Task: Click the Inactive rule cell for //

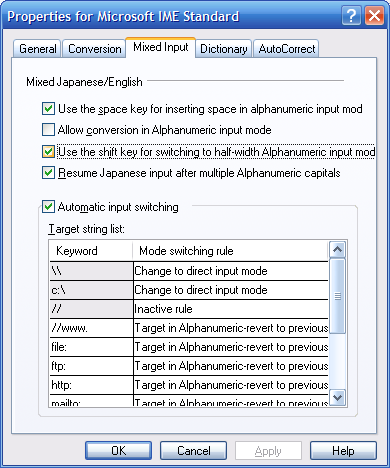Action: pos(231,309)
